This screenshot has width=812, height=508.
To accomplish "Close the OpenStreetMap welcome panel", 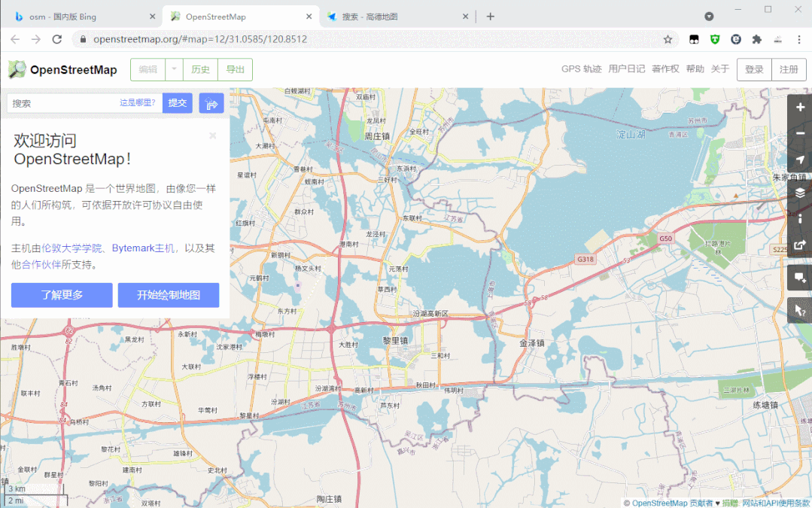I will tap(212, 135).
